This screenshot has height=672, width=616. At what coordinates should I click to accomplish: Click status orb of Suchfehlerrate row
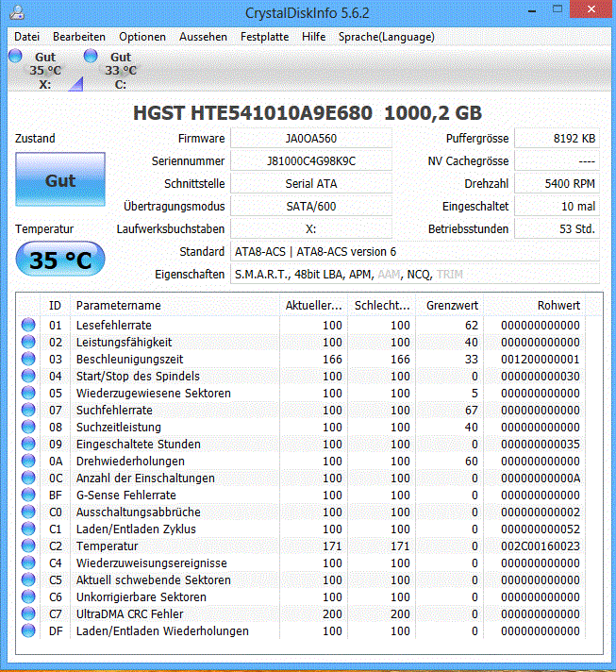(28, 411)
